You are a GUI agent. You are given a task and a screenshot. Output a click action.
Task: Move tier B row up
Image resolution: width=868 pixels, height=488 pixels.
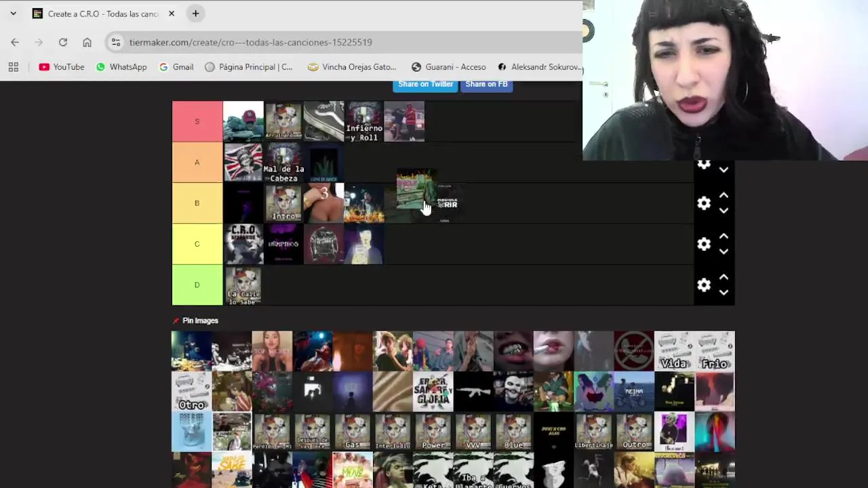(x=724, y=196)
